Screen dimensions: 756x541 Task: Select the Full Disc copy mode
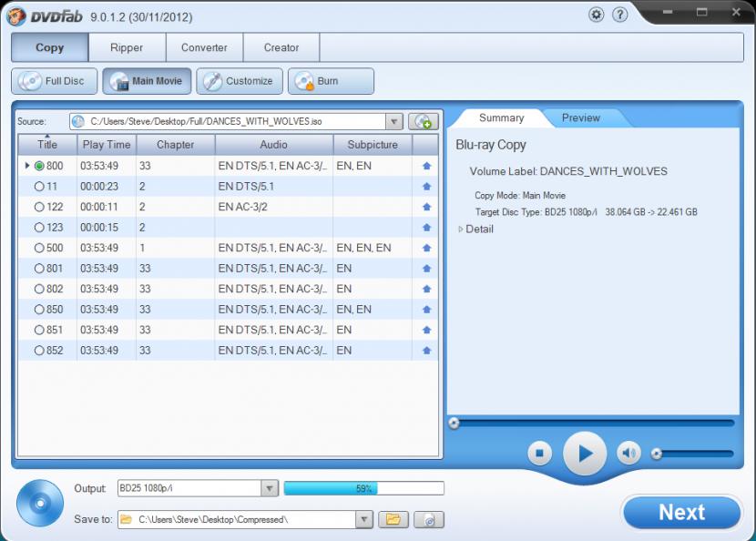click(54, 81)
